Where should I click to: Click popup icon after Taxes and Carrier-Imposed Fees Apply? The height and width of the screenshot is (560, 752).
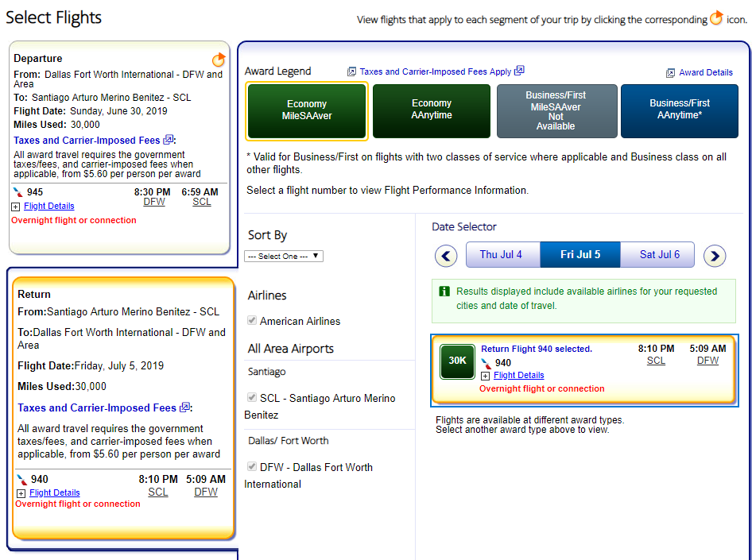(x=519, y=71)
